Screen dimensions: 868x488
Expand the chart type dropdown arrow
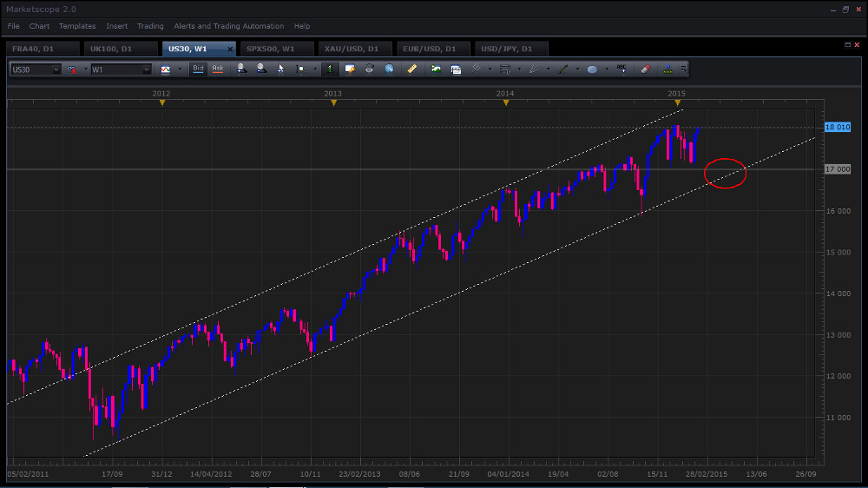tap(180, 69)
